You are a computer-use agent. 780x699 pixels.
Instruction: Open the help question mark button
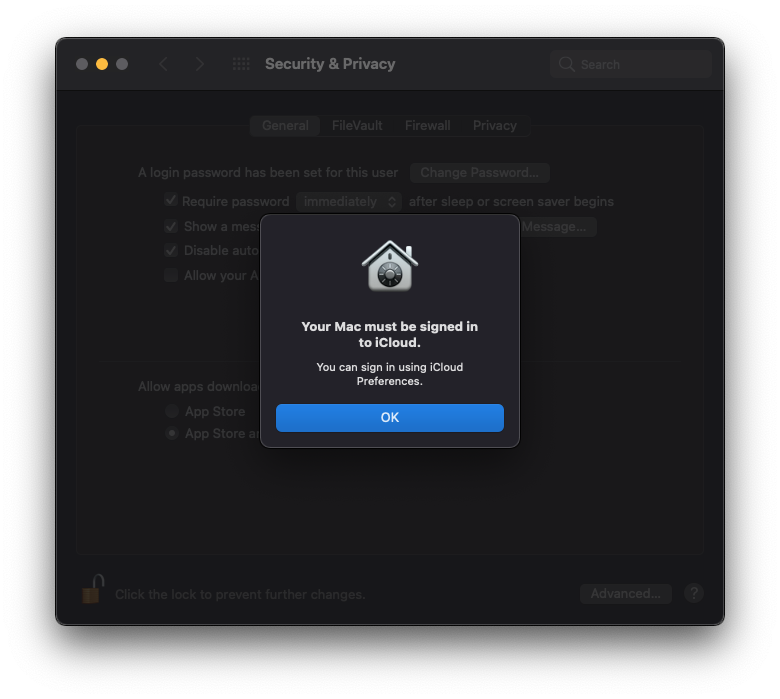click(x=693, y=593)
